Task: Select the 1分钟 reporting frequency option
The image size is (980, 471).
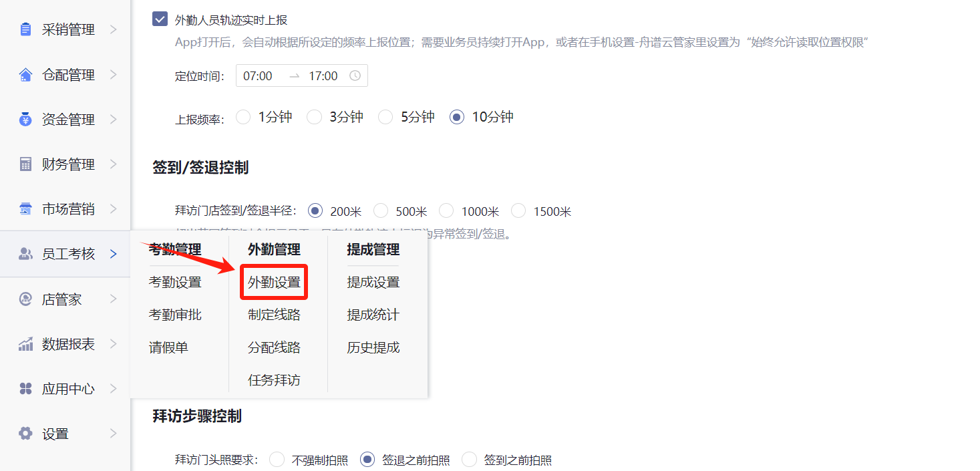Action: [x=244, y=117]
